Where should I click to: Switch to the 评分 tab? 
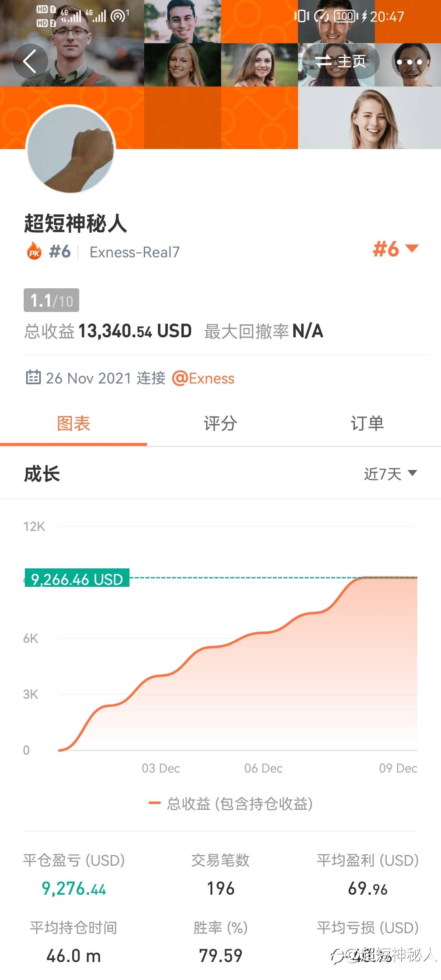coord(220,424)
